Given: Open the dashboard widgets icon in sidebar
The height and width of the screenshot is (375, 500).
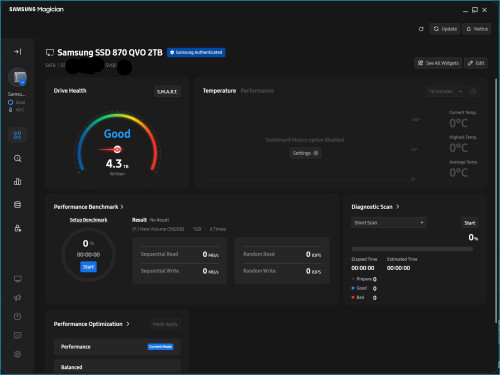Looking at the screenshot, I should pyautogui.click(x=17, y=135).
